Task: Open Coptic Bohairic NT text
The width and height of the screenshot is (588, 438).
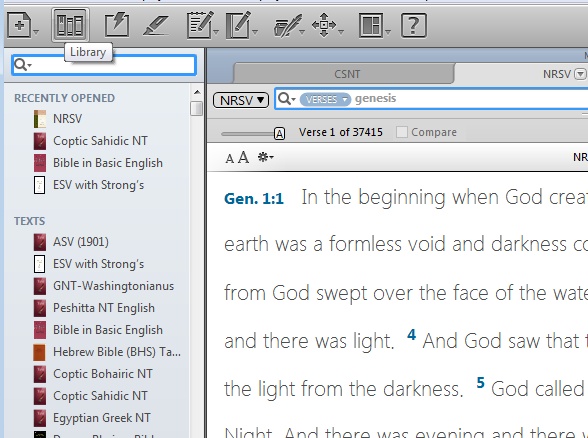Action: coord(103,374)
